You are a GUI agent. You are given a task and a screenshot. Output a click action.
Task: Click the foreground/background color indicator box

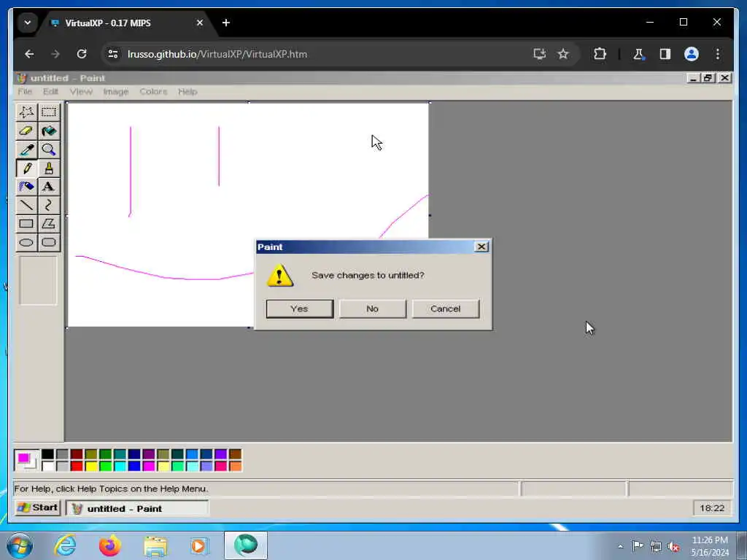pyautogui.click(x=26, y=460)
